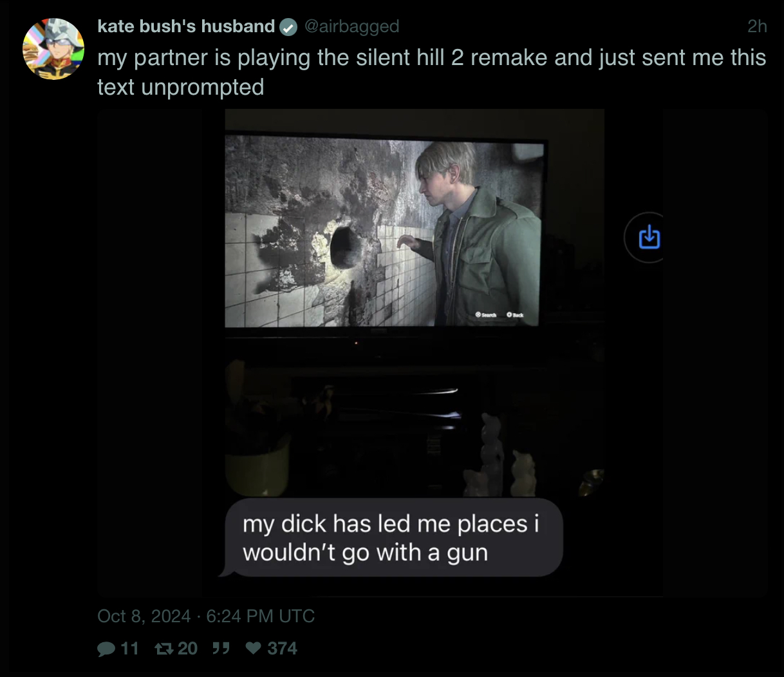784x677 pixels.
Task: Click the reply count 11
Action: tap(130, 649)
